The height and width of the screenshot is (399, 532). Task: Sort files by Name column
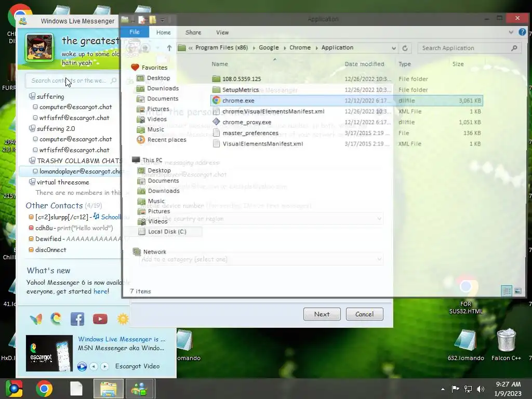(220, 64)
